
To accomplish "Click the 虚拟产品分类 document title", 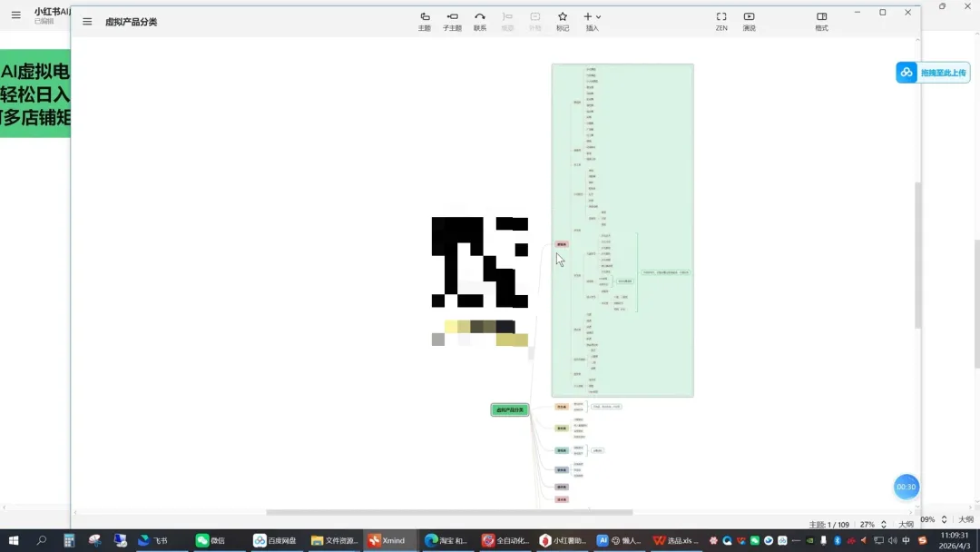I will click(x=132, y=22).
